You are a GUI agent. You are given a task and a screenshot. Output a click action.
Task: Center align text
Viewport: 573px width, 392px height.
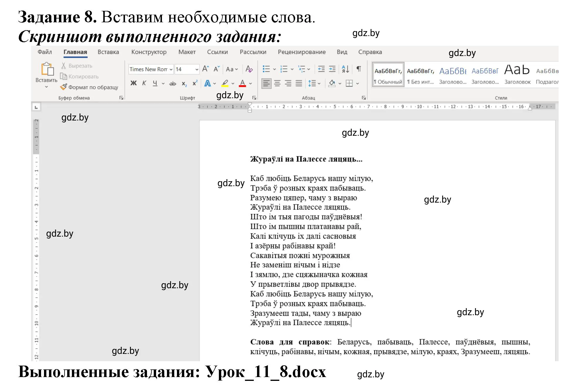pos(277,84)
